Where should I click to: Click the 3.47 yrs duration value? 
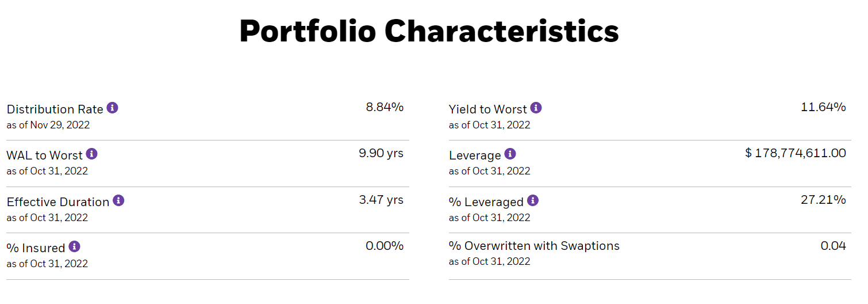coord(381,200)
